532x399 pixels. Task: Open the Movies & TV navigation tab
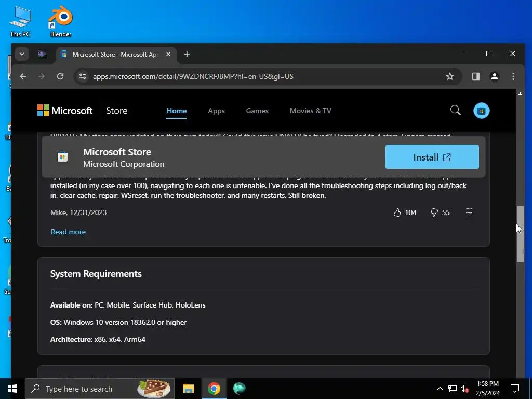[311, 111]
